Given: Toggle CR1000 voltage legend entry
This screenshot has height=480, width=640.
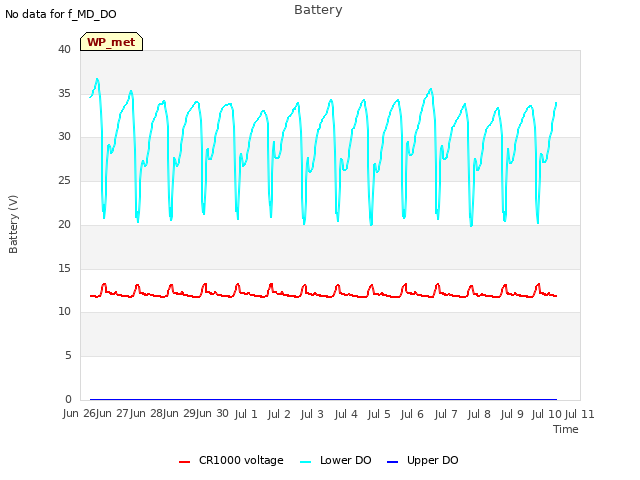Looking at the screenshot, I should pyautogui.click(x=231, y=460).
